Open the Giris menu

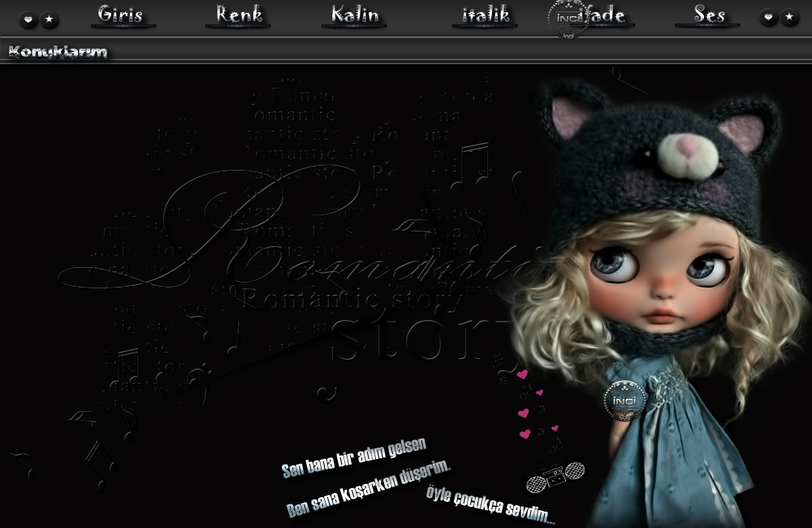121,15
